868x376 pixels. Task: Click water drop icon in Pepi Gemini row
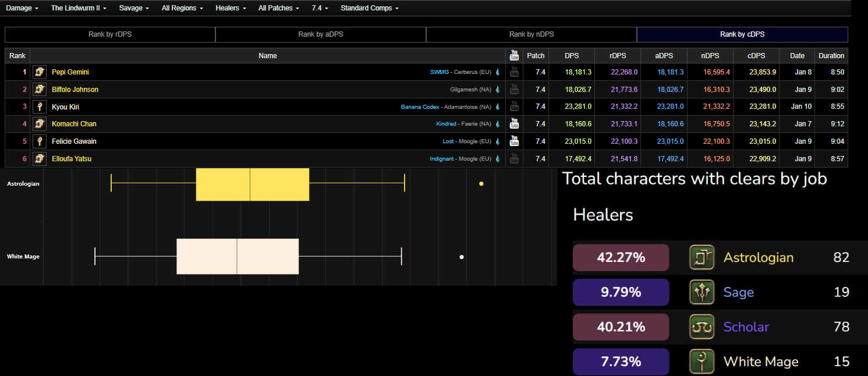[498, 72]
